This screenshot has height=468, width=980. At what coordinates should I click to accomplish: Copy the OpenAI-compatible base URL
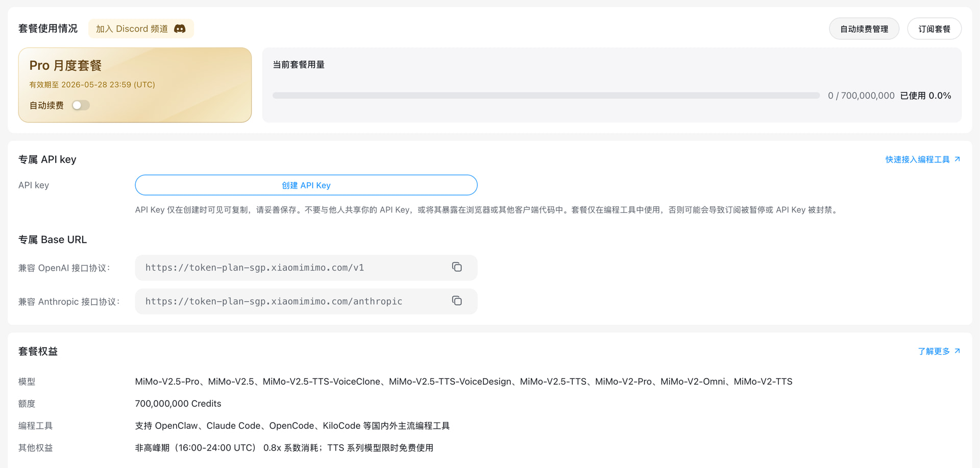point(457,267)
